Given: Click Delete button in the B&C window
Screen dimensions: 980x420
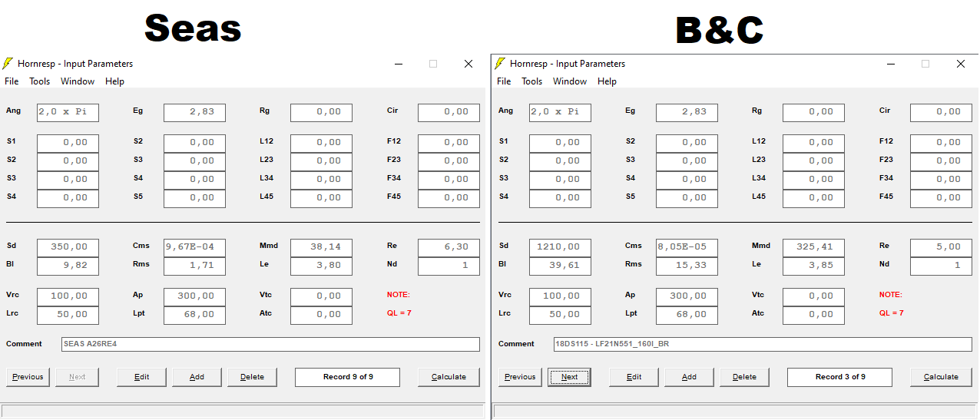Looking at the screenshot, I should [x=745, y=377].
